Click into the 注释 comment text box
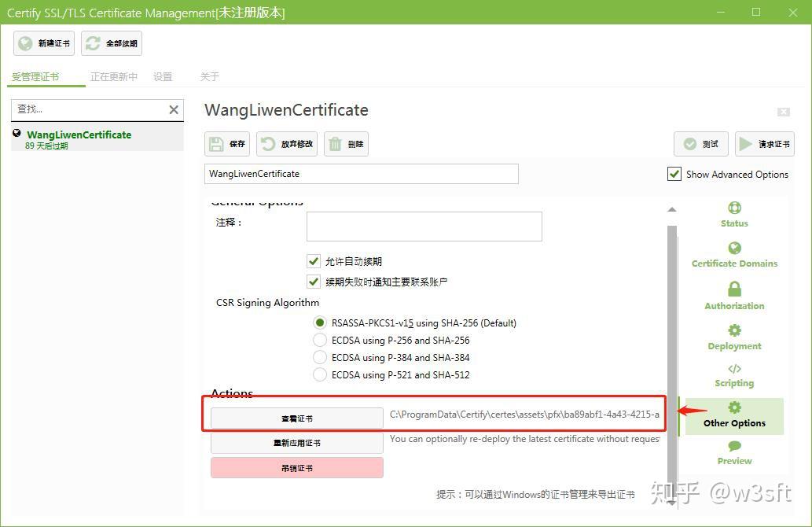Viewport: 812px width, 527px height. tap(424, 227)
